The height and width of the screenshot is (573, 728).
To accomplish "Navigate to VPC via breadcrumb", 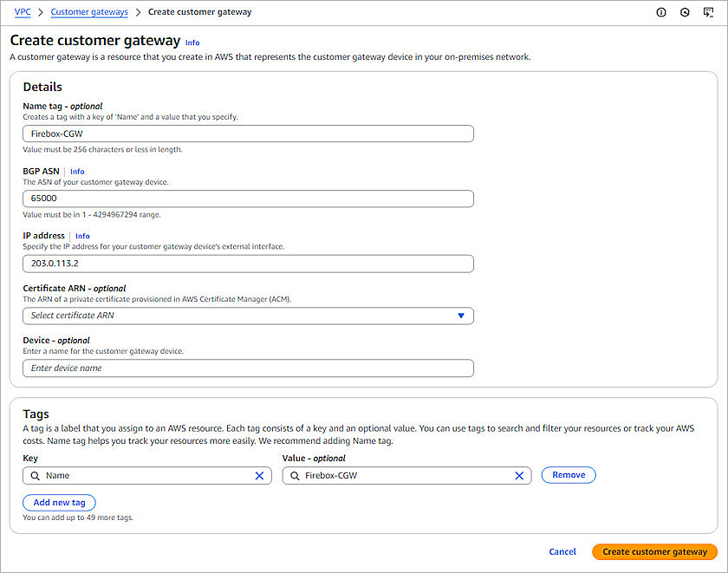I will click(x=23, y=12).
